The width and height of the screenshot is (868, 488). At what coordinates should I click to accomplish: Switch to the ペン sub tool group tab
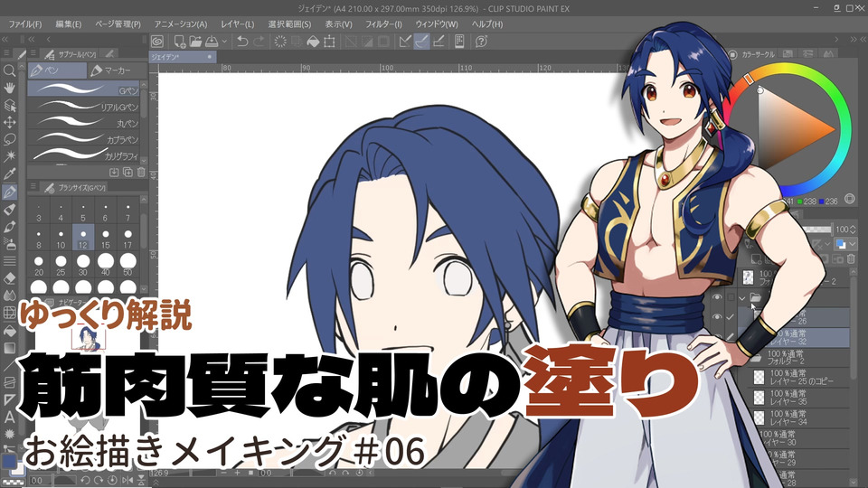(x=58, y=70)
